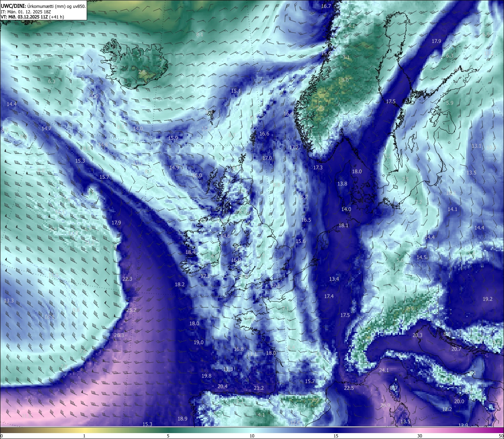The height and width of the screenshot is (439, 504).
Task: Click the 16.8 value on the map
Action: [239, 350]
